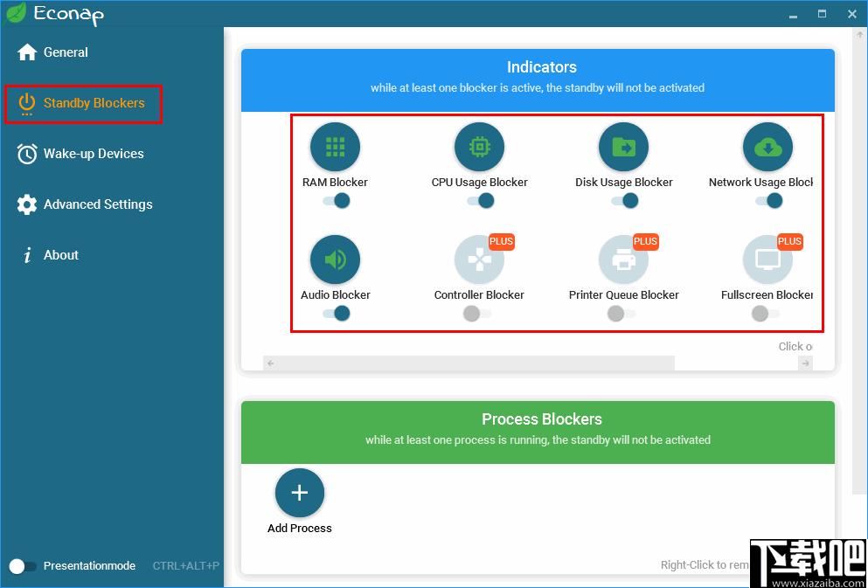Click the Indicators header title
Image resolution: width=868 pixels, height=588 pixels.
542,67
